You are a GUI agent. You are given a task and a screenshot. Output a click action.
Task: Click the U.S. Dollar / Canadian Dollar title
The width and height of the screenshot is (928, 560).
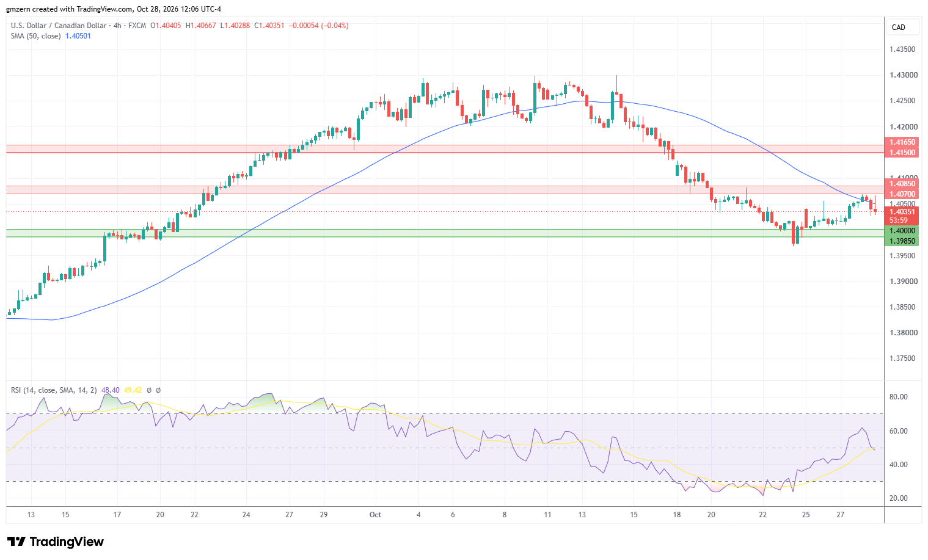[57, 26]
